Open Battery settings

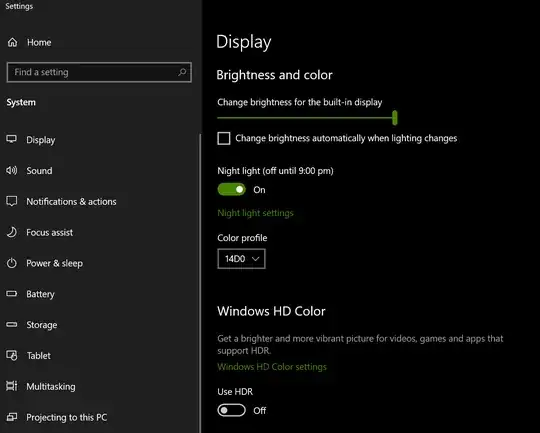pos(40,294)
